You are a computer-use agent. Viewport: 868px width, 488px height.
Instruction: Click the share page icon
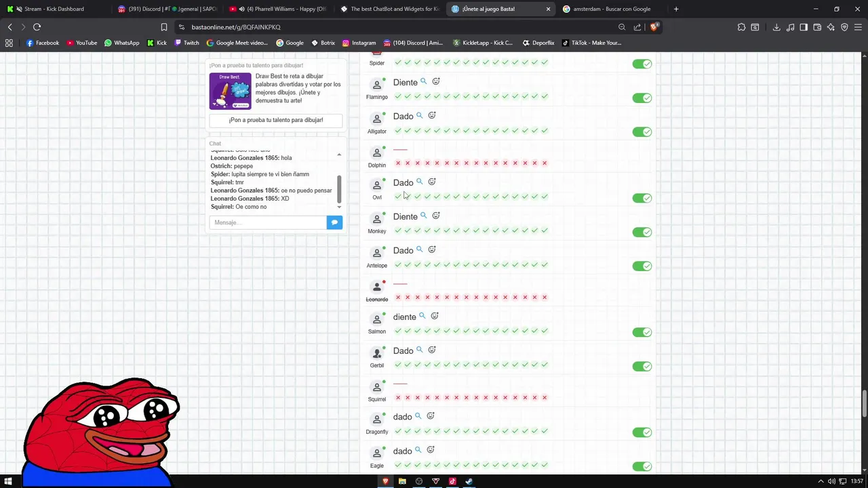click(637, 27)
